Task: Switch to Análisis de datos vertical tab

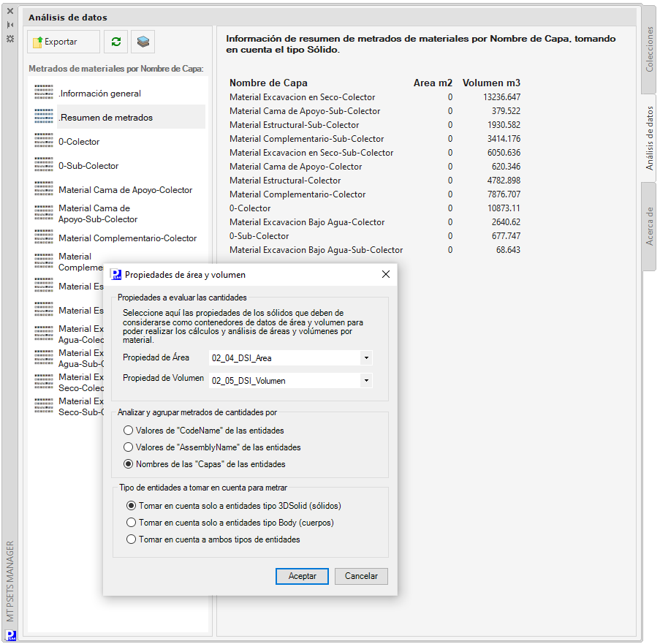Action: tap(649, 138)
